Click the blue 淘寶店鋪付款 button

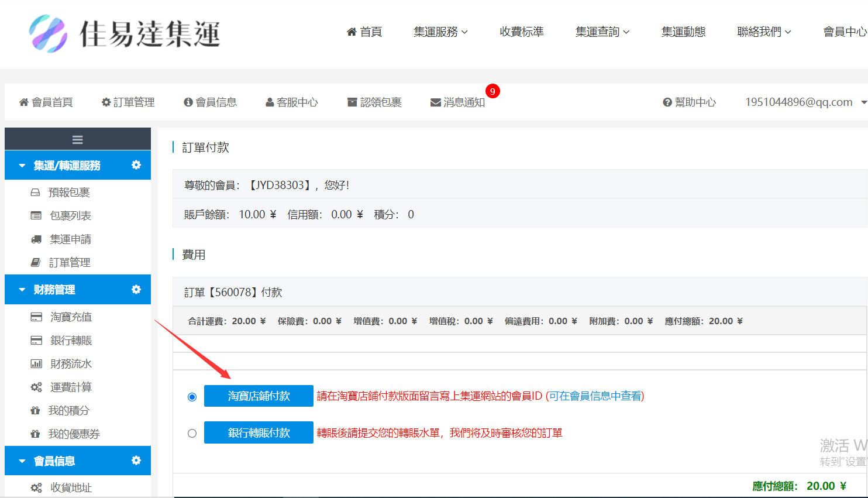[259, 396]
